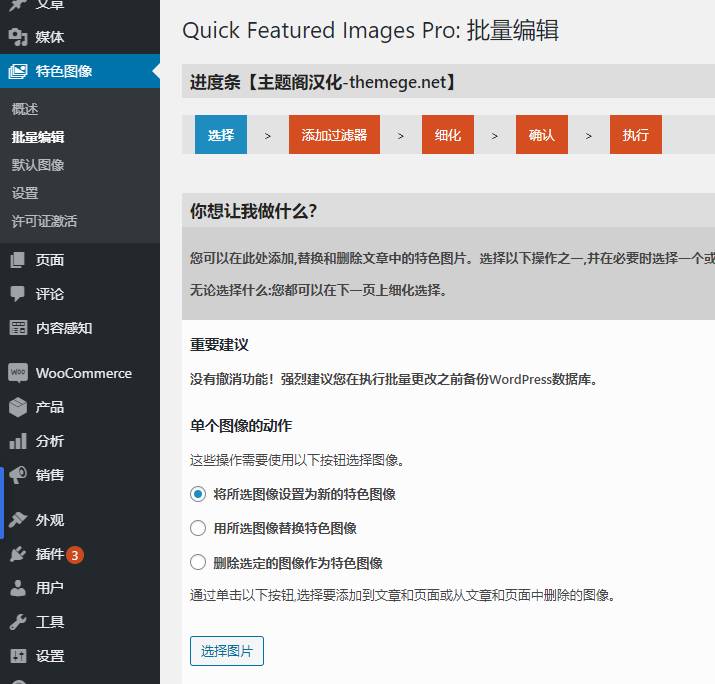Open the 页面 menu label
The height and width of the screenshot is (684, 715).
pos(50,260)
